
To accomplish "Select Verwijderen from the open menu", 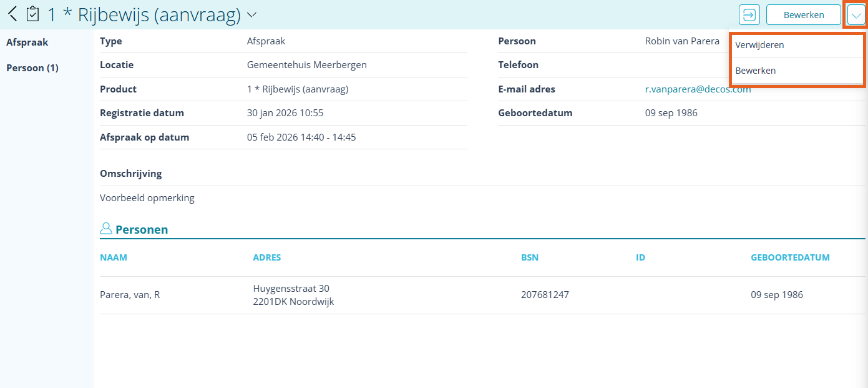I will [759, 44].
